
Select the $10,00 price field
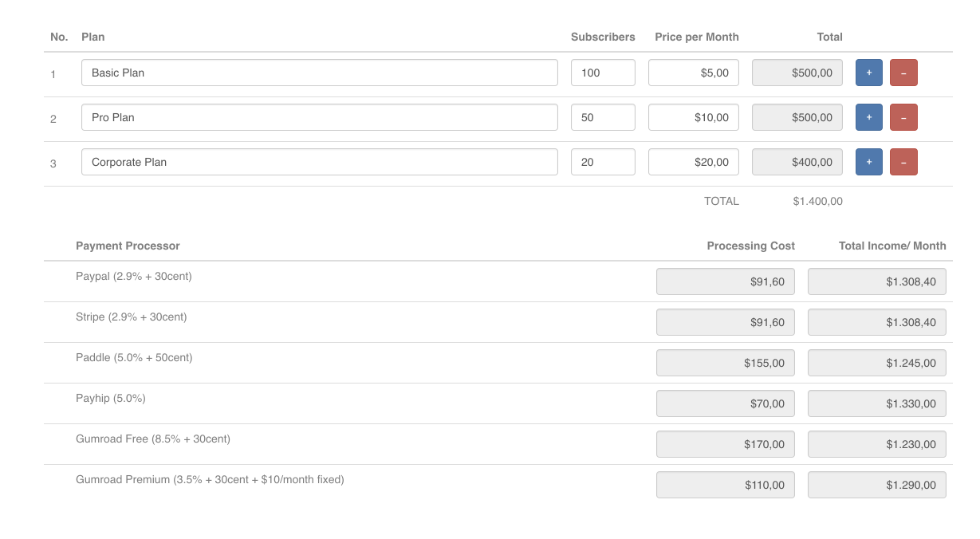[693, 116]
